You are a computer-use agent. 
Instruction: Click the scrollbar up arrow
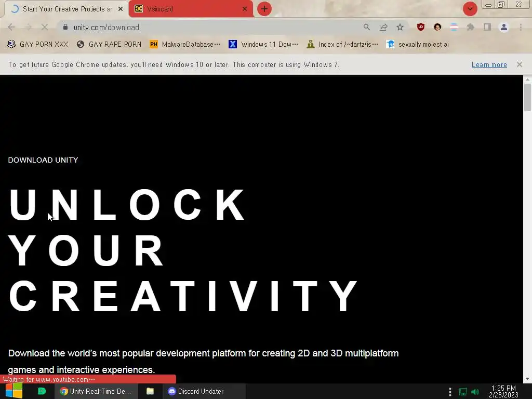tap(527, 79)
